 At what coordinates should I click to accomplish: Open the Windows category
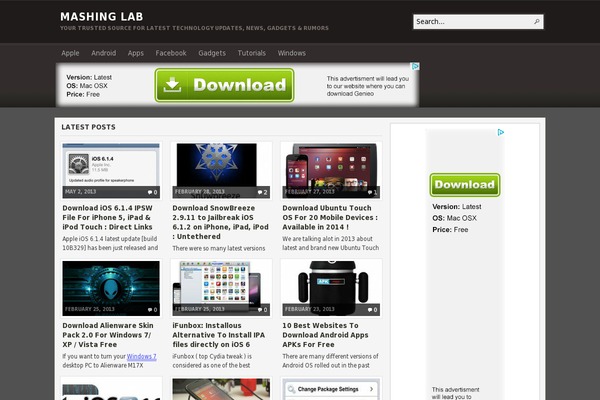tap(292, 53)
